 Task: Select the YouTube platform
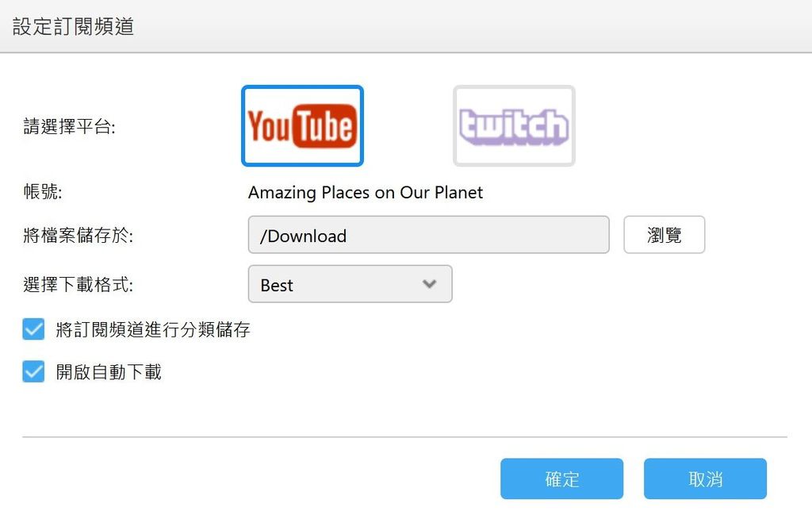pyautogui.click(x=302, y=126)
